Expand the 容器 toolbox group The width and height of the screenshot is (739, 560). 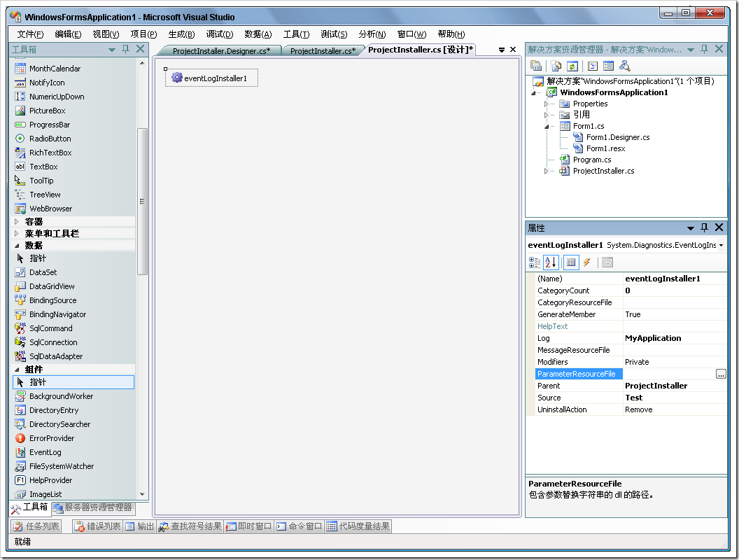click(17, 221)
